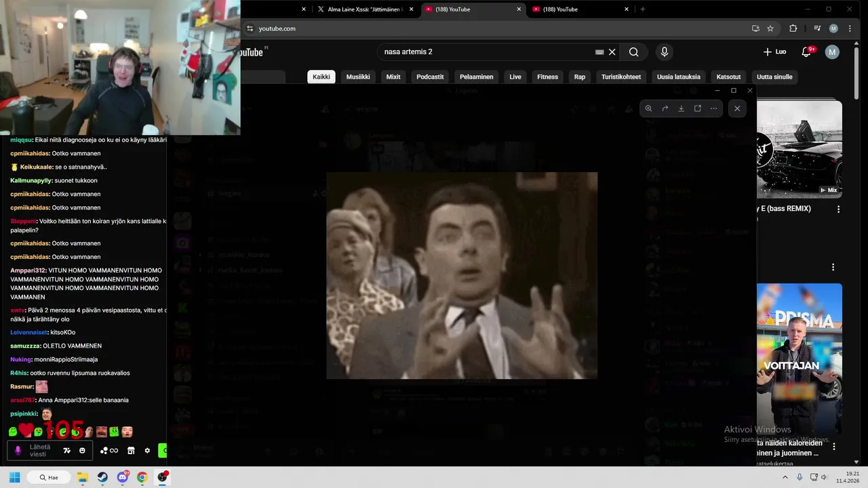
Task: Open File Explorer from the taskbar
Action: (83, 477)
